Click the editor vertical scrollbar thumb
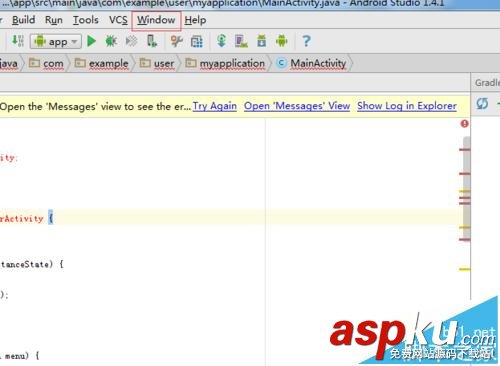Screen dimensions: 500x366 (467, 189)
